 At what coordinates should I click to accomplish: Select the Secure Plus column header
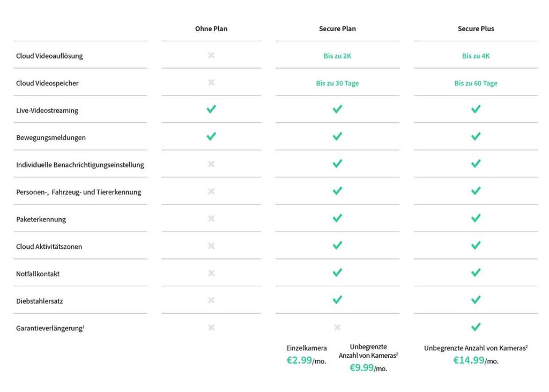pyautogui.click(x=476, y=28)
